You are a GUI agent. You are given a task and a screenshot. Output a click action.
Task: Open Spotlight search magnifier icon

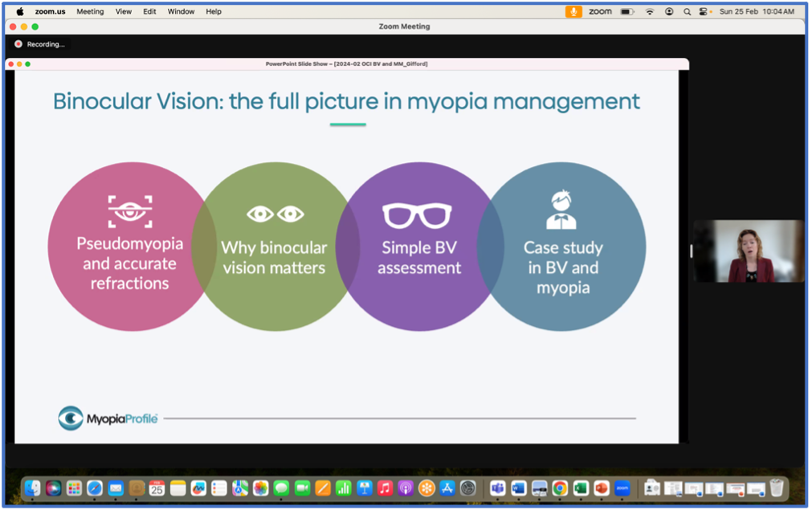pyautogui.click(x=687, y=12)
